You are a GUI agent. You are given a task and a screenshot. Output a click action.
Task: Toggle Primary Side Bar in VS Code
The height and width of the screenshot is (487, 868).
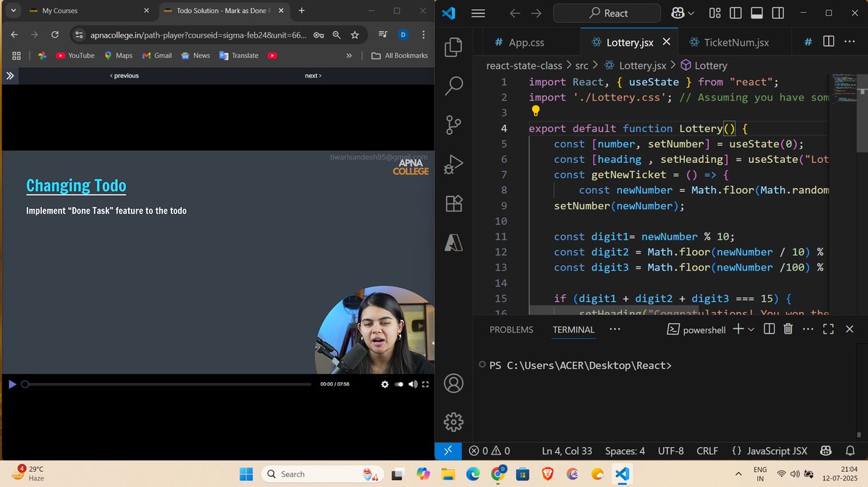(x=736, y=13)
